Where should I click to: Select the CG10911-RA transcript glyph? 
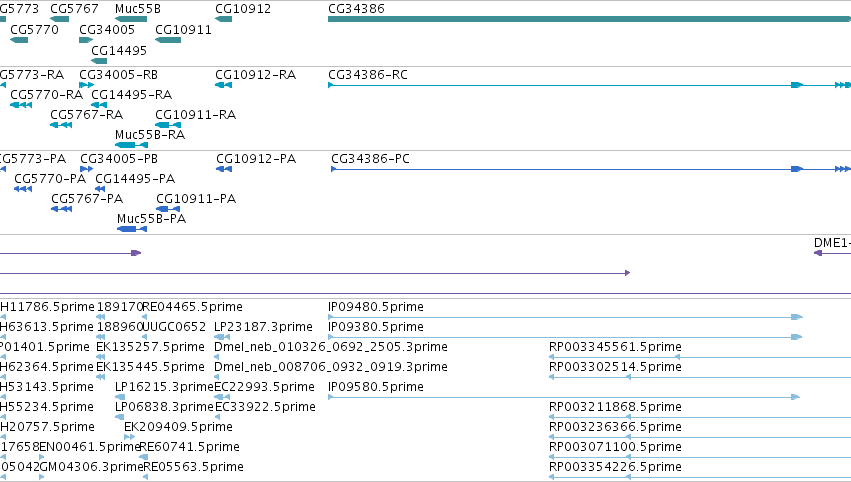pyautogui.click(x=168, y=125)
